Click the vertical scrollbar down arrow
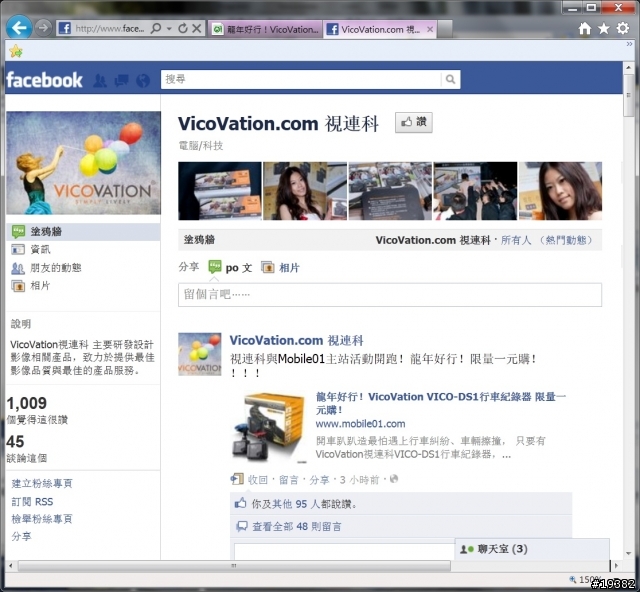The height and width of the screenshot is (592, 640). click(x=629, y=554)
